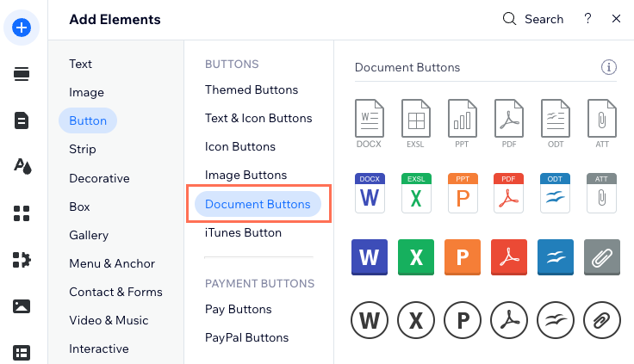Open the Apps grid icon in sidebar
Screen dimensions: 634x364
(22, 213)
